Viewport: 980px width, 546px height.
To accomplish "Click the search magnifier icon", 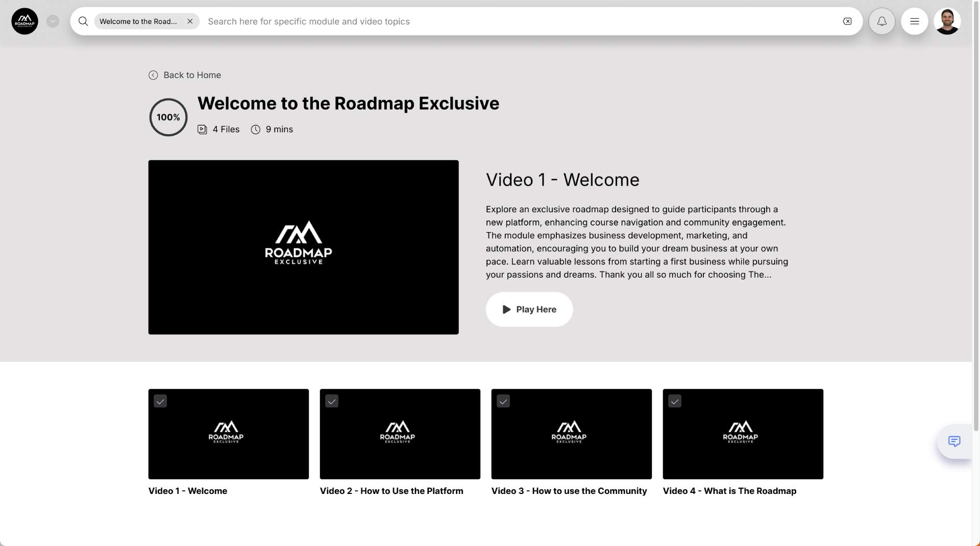I will point(83,21).
